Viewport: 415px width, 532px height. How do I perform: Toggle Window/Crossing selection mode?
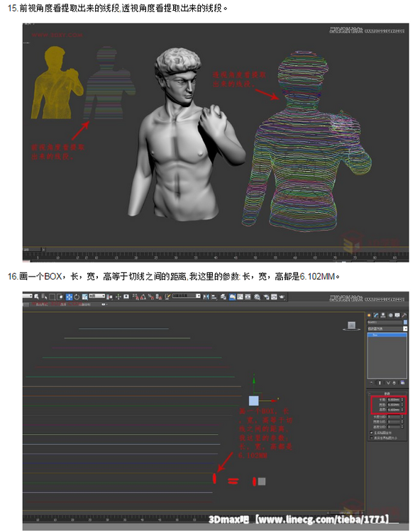(60, 297)
